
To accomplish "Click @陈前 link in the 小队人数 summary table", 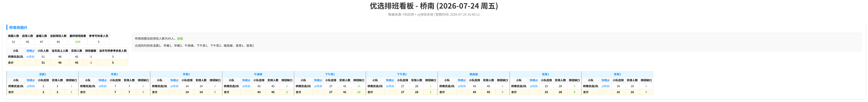I will (30, 57).
